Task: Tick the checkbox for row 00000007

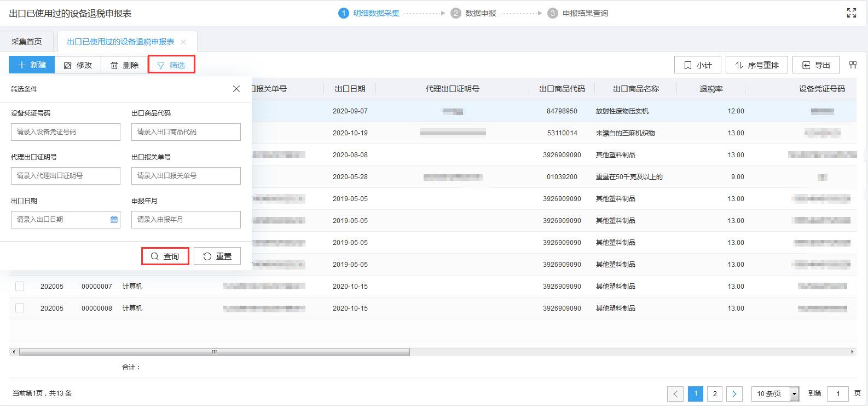Action: tap(20, 286)
